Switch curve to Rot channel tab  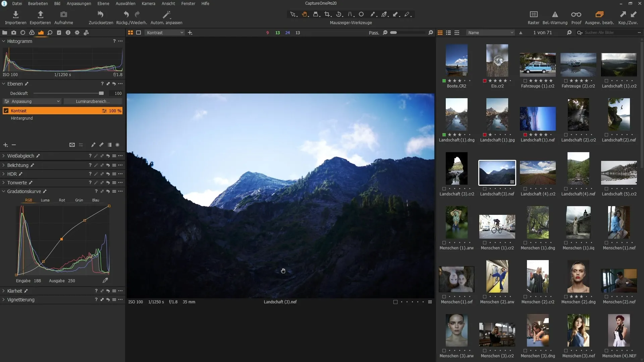click(x=62, y=200)
